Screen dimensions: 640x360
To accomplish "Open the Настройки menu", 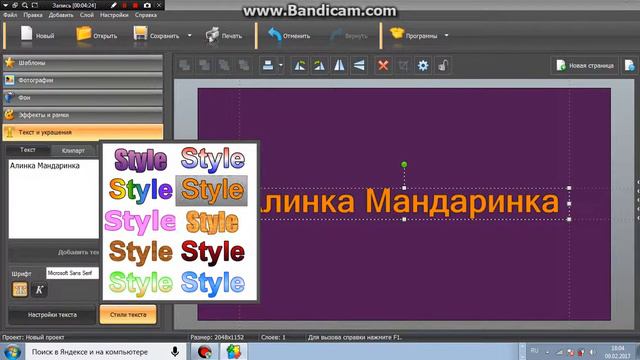I will pos(114,15).
